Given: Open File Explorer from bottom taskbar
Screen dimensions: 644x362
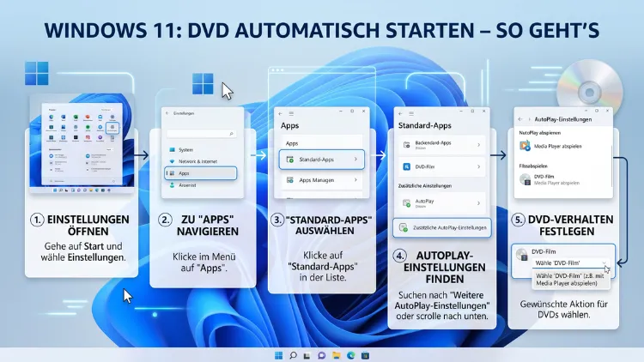Looking at the screenshot, I should coord(337,355).
